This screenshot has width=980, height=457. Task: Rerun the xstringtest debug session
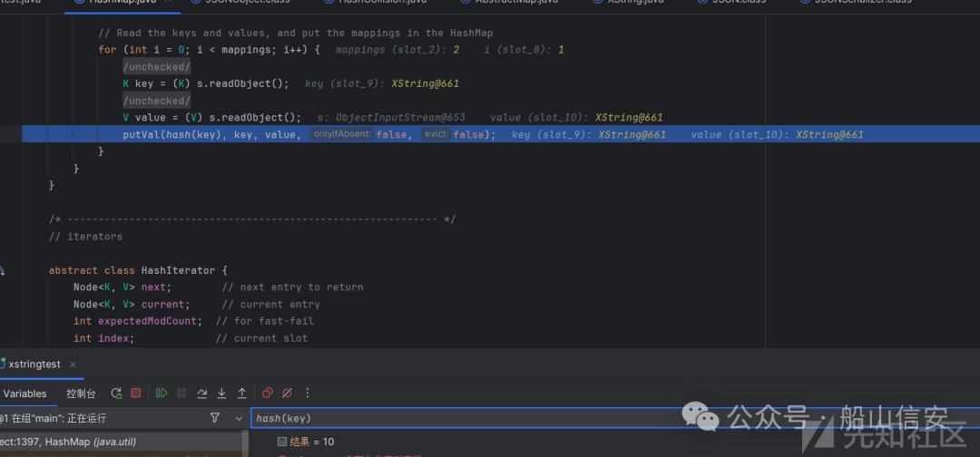[x=116, y=394]
